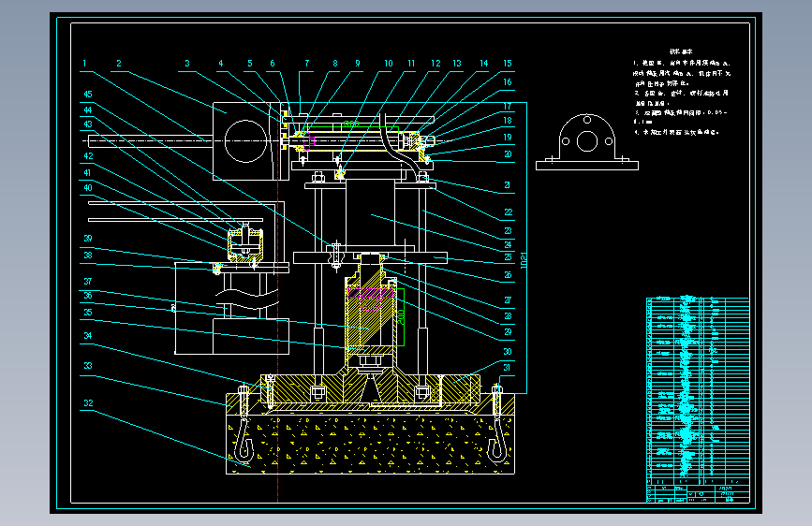Click part callout number 31
Viewport: 812px width, 526px height.
(507, 368)
